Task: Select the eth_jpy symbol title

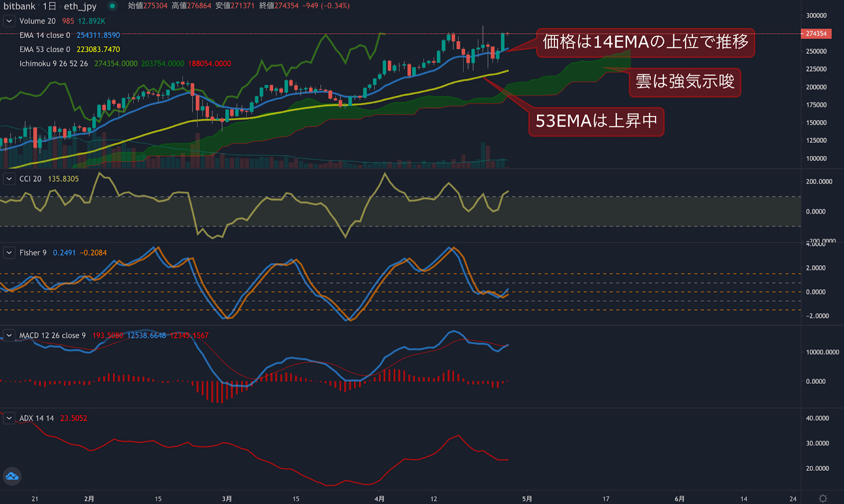Action: click(80, 6)
